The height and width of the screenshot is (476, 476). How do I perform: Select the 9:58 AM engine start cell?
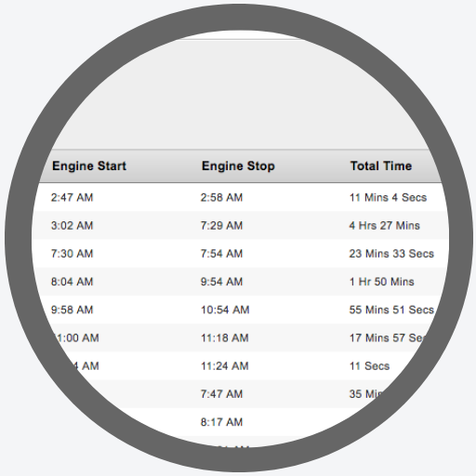[72, 310]
